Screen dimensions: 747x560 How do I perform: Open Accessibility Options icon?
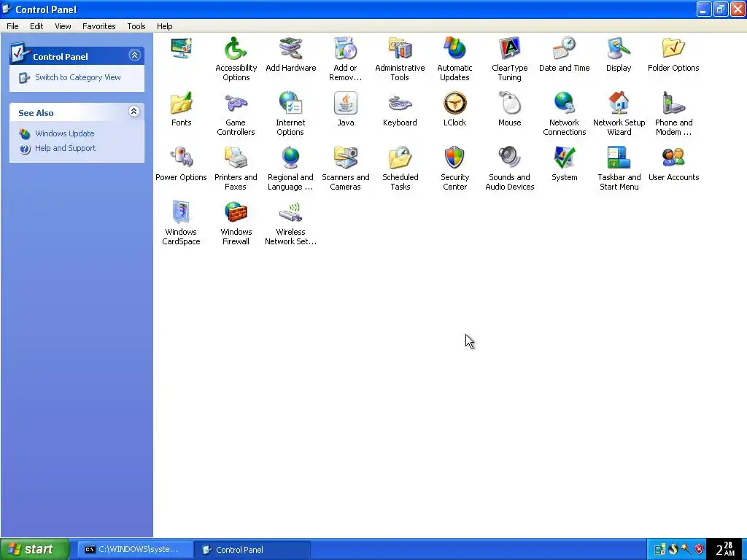[236, 48]
